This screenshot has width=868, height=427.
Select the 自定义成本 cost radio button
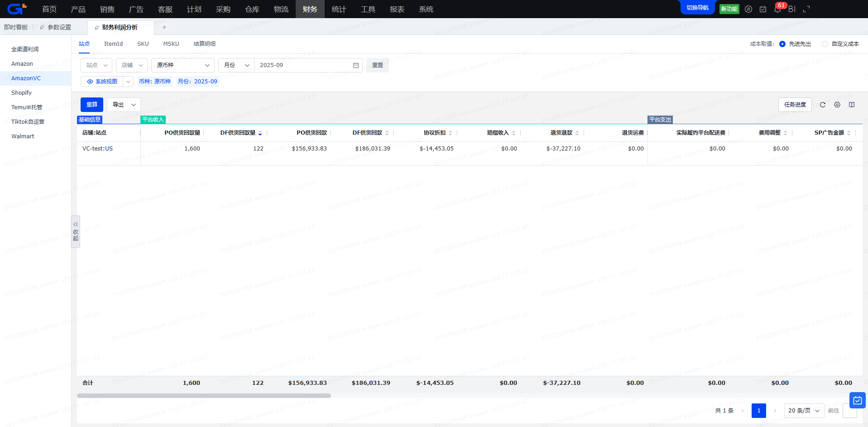(x=825, y=44)
